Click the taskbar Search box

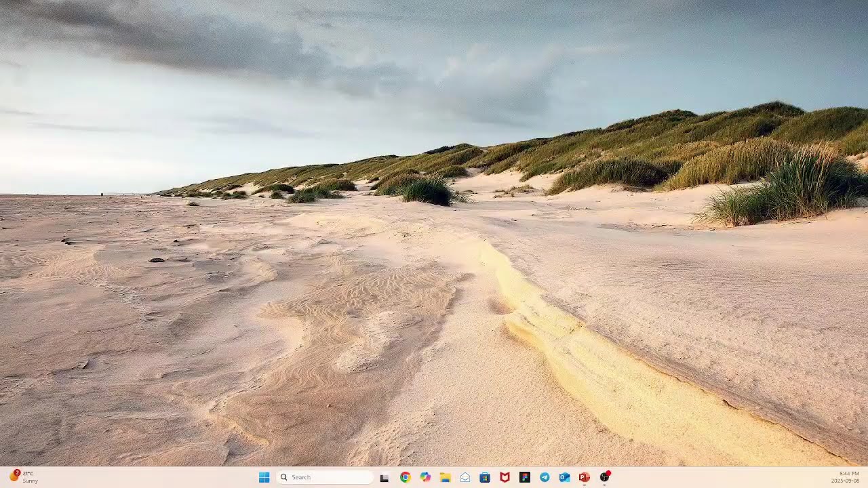point(325,477)
